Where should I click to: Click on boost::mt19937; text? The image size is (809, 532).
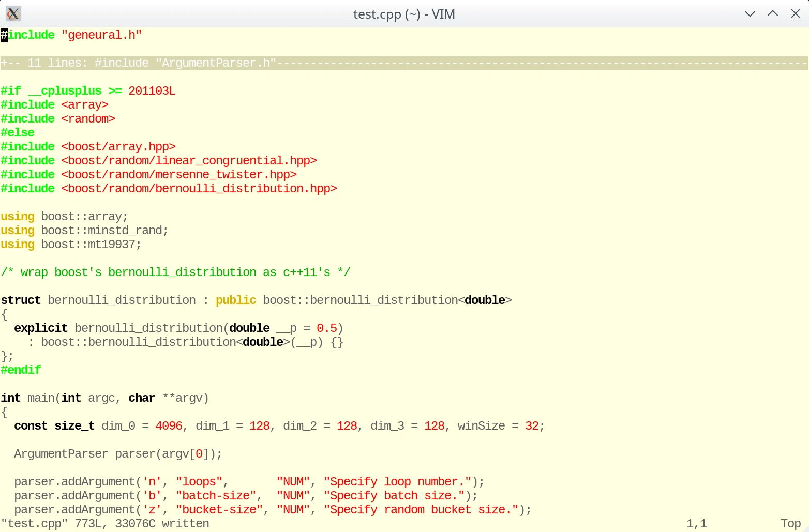point(91,245)
